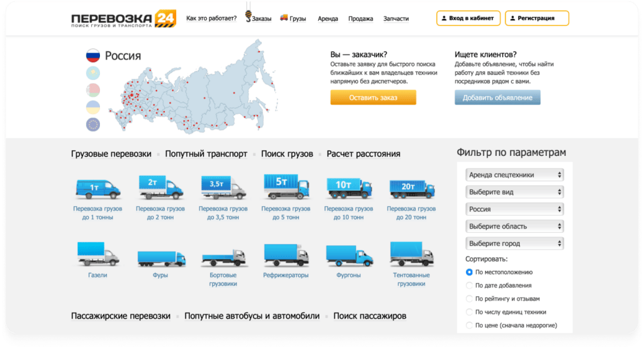This screenshot has height=349, width=644.
Task: Open the Расчет расстояния link
Action: click(364, 154)
